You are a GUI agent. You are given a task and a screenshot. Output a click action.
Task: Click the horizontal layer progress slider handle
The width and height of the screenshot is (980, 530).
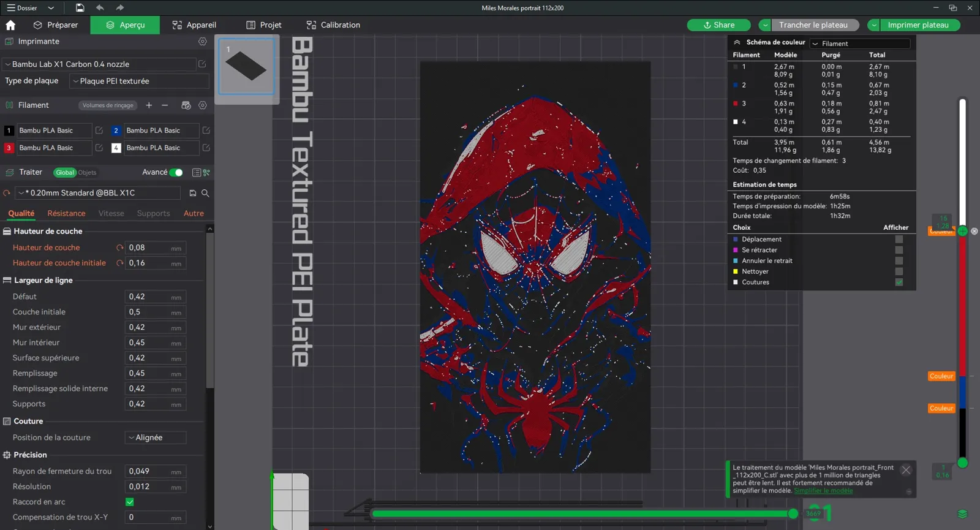(x=793, y=513)
